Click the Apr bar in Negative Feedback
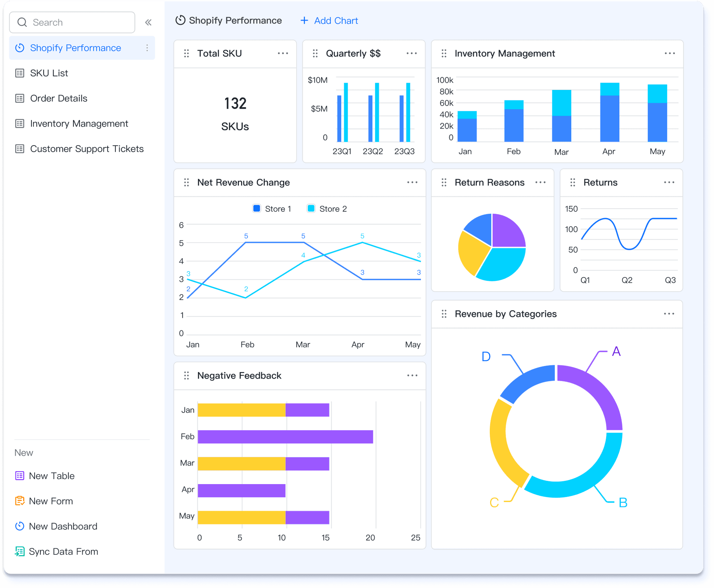 point(241,491)
